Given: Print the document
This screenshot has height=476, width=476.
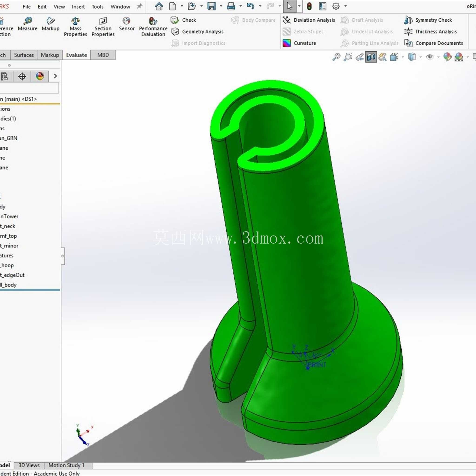Looking at the screenshot, I should pyautogui.click(x=231, y=6).
